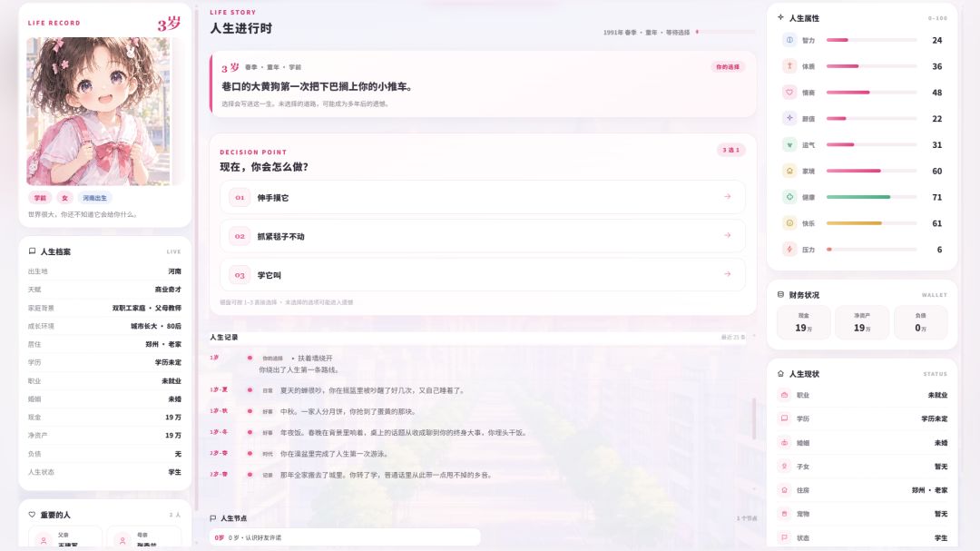980x551 pixels.
Task: Open the 母亲 person card
Action: pos(143,538)
